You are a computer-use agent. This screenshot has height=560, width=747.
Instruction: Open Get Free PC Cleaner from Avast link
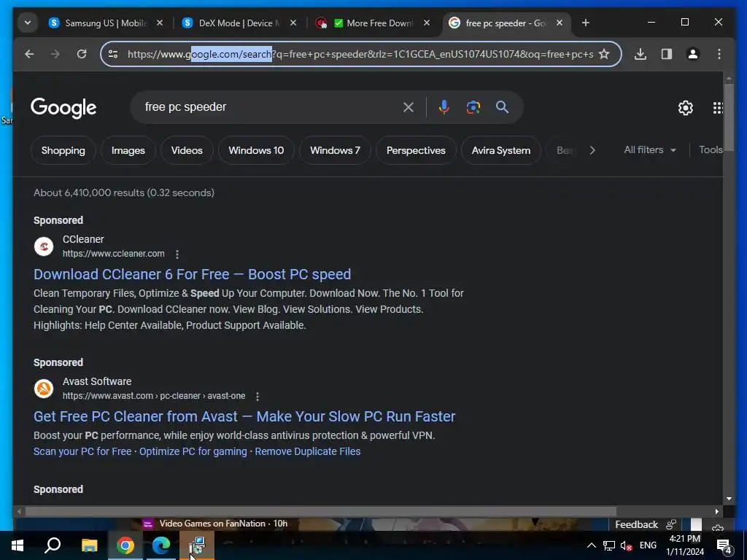click(244, 416)
